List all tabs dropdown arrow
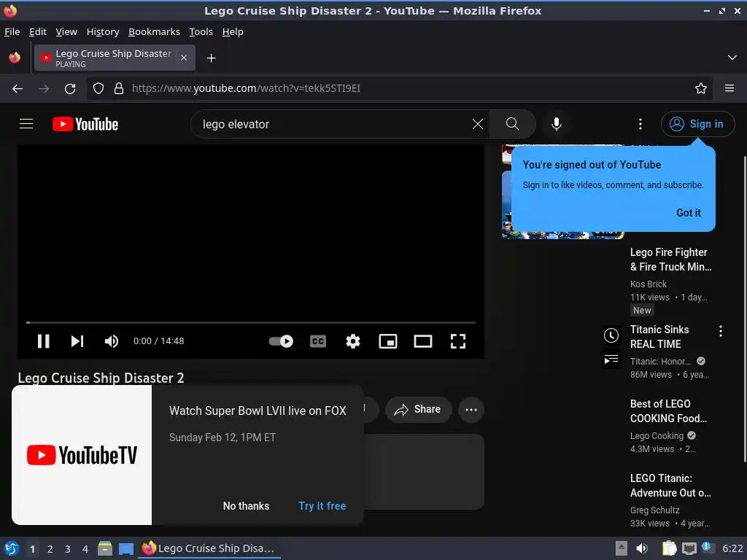This screenshot has height=560, width=747. point(732,58)
